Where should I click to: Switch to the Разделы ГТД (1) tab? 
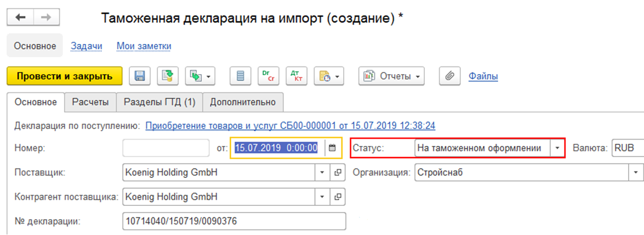pyautogui.click(x=160, y=102)
